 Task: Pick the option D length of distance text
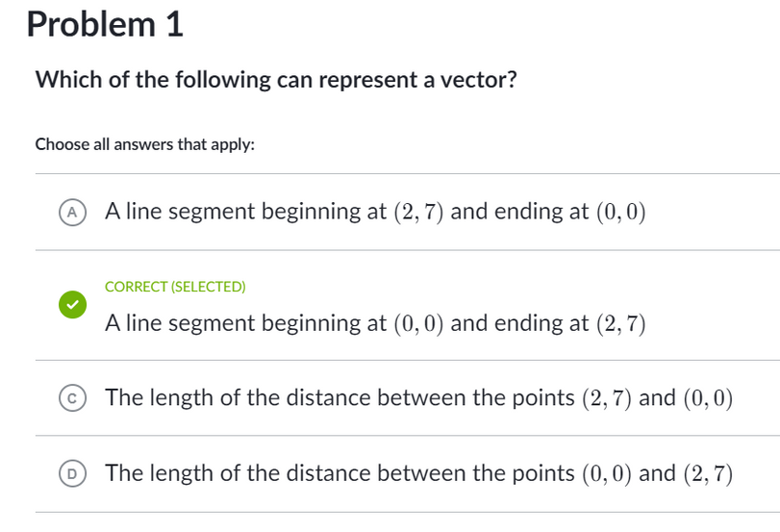(x=418, y=473)
